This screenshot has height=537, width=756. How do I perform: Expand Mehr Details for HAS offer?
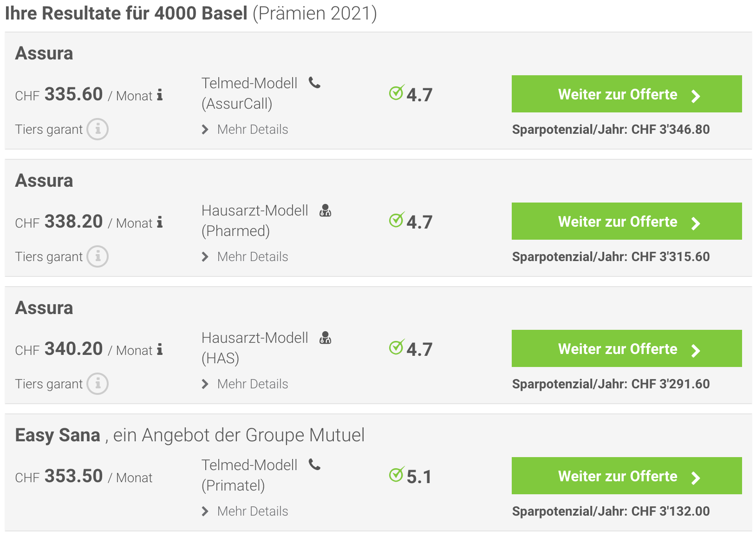[x=245, y=384]
